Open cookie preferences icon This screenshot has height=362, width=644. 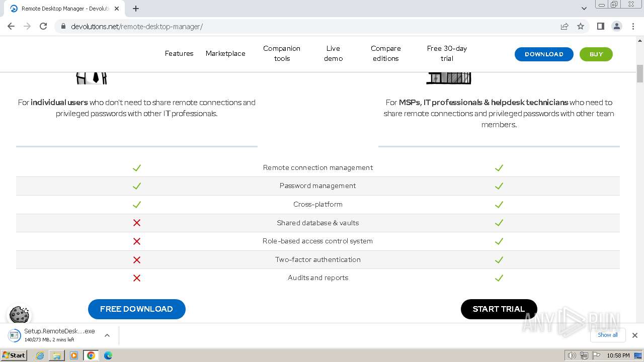pos(19,315)
